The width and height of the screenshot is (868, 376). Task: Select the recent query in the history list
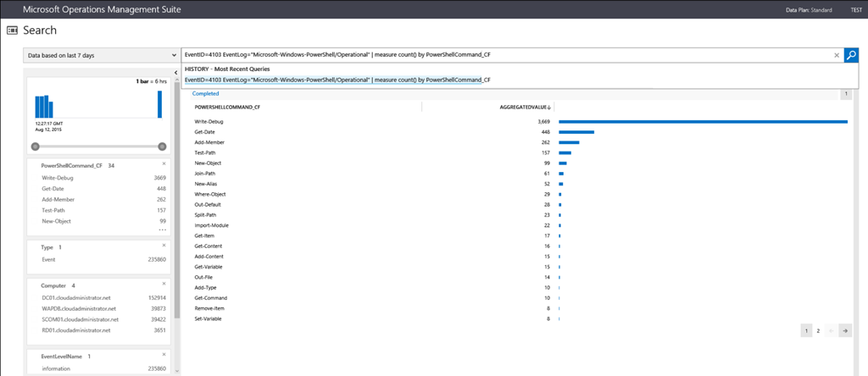337,80
